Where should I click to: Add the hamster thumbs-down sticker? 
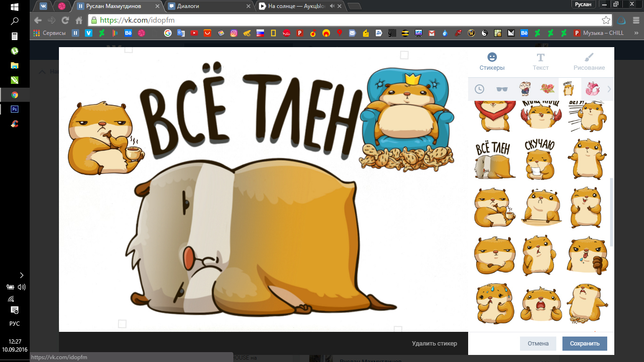pyautogui.click(x=588, y=256)
